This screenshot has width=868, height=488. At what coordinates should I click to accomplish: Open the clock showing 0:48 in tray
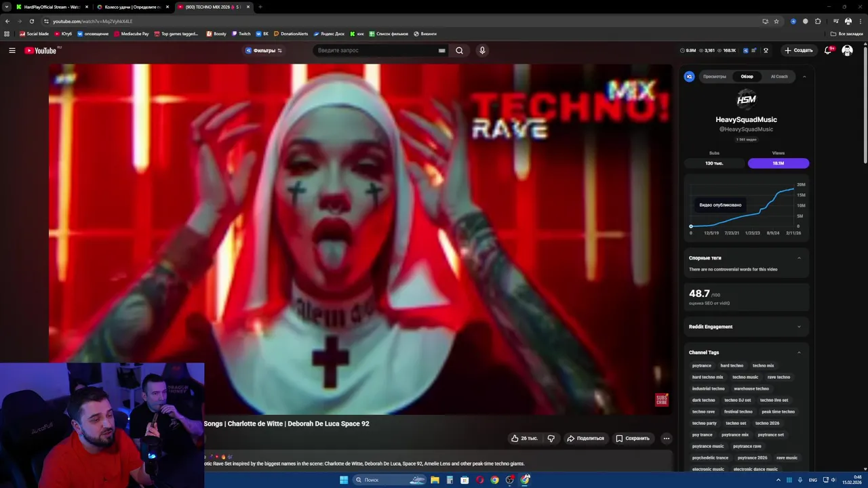(852, 480)
